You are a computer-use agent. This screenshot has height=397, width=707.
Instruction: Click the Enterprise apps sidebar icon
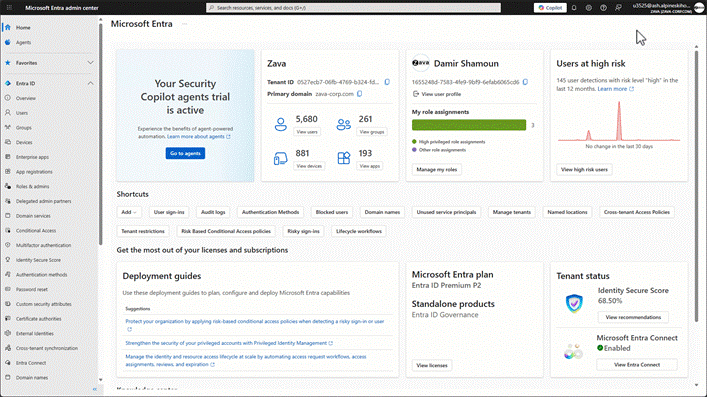pyautogui.click(x=8, y=157)
